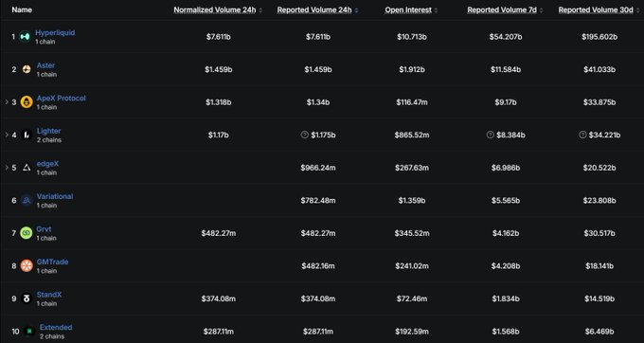644x343 pixels.
Task: Click sort arrows icon next to Reported Volume 30d
Action: pyautogui.click(x=637, y=10)
